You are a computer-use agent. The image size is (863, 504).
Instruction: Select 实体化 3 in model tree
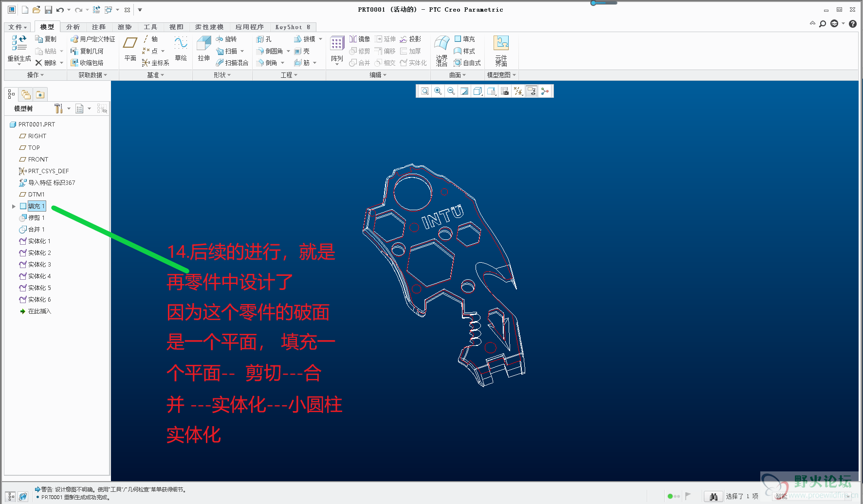click(x=35, y=265)
